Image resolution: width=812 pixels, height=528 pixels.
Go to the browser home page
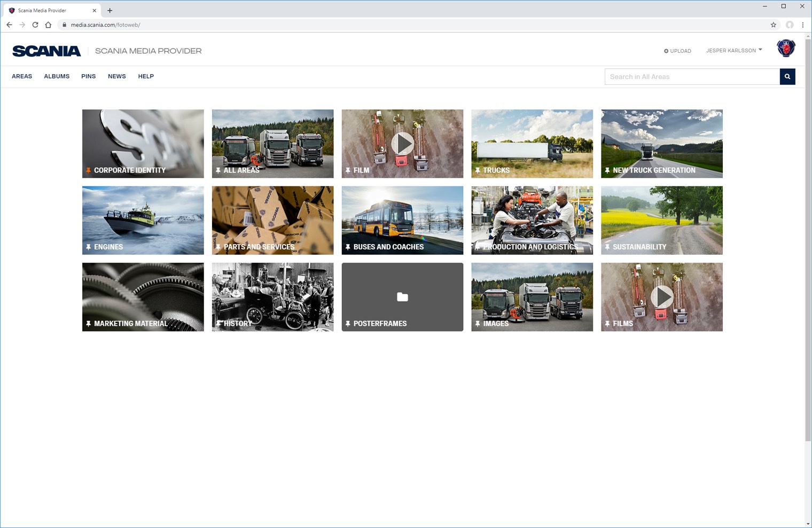point(48,25)
